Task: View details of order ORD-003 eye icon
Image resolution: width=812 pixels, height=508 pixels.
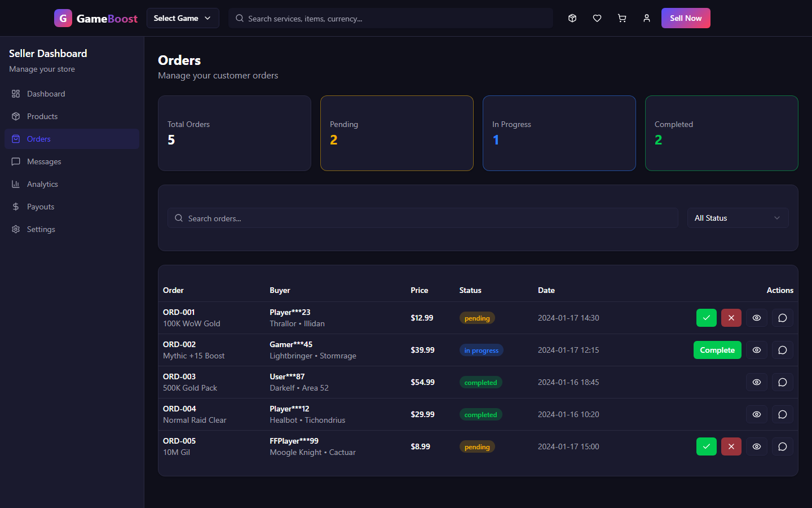Action: coord(757,382)
